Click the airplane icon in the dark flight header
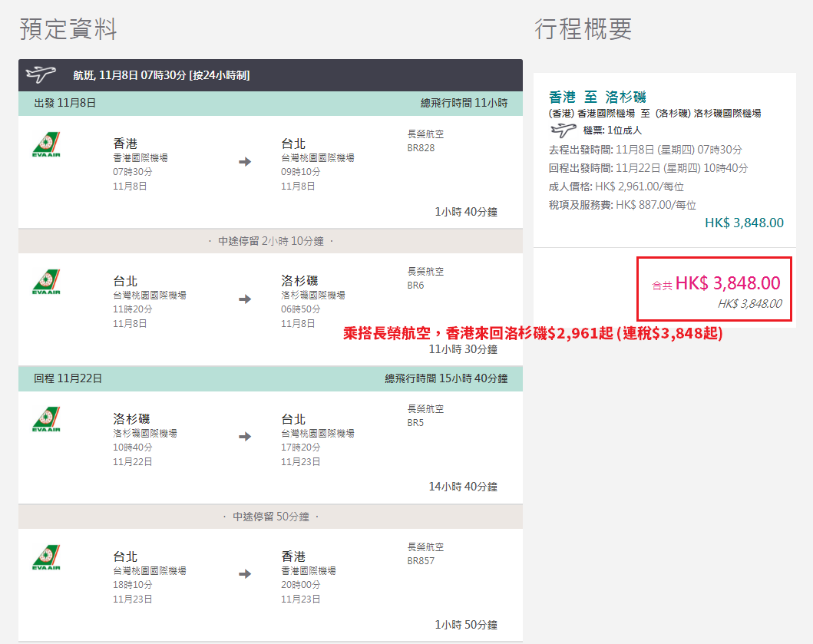 pos(41,74)
